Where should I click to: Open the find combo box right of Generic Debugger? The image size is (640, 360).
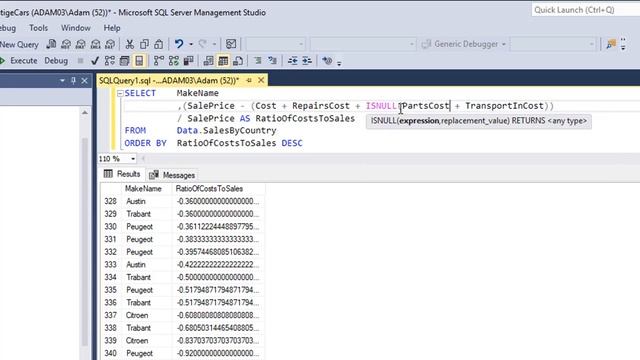pyautogui.click(x=553, y=44)
